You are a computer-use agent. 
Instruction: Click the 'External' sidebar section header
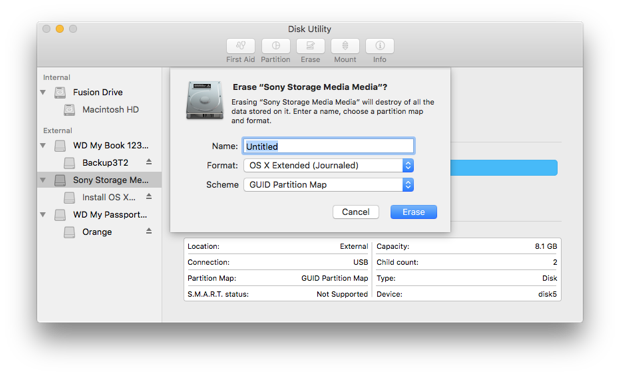pos(58,130)
